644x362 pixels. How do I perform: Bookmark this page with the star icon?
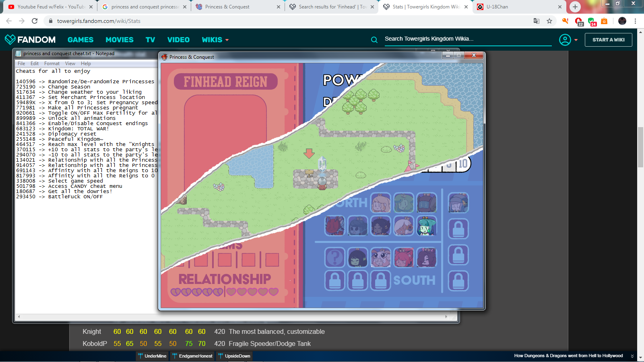pos(549,21)
